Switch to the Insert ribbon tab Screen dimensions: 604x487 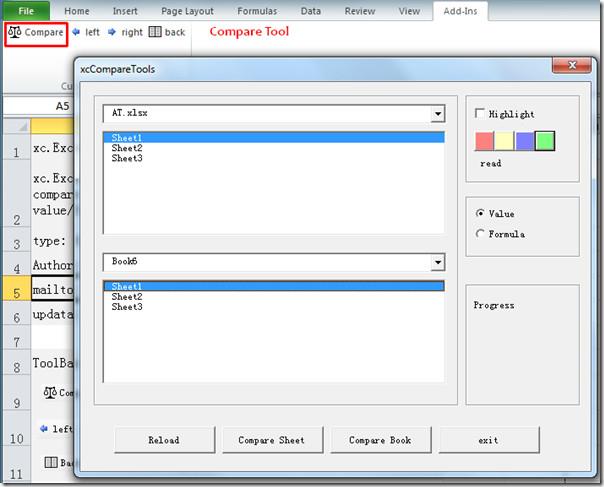point(125,11)
